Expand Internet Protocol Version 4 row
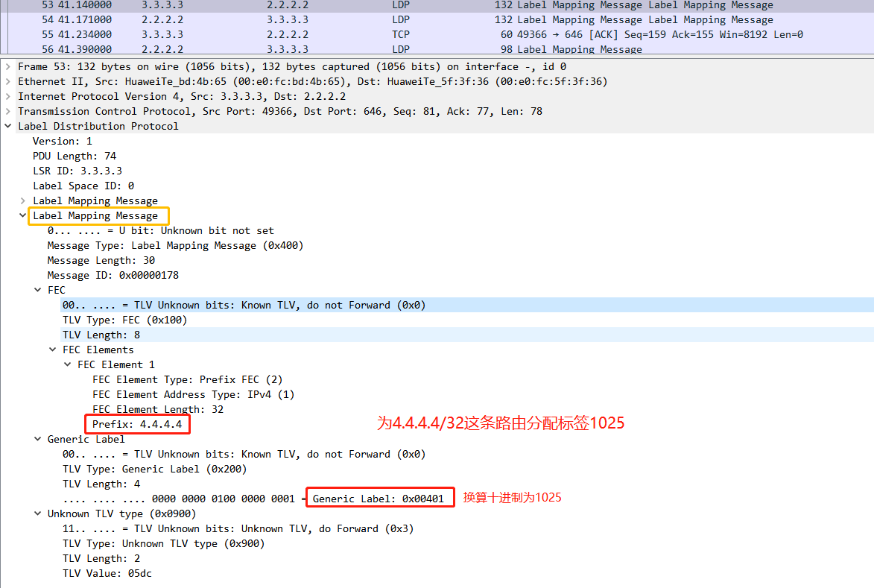The width and height of the screenshot is (874, 588). pos(7,96)
